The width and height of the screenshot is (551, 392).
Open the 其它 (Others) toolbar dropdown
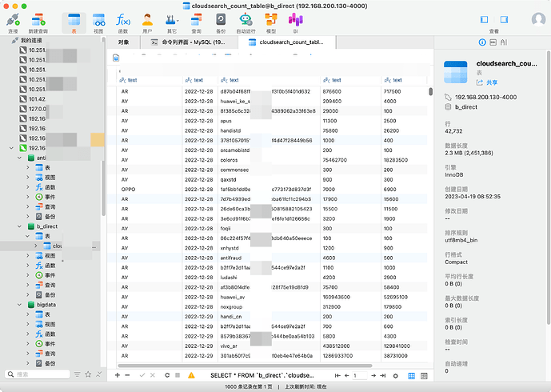click(x=172, y=23)
